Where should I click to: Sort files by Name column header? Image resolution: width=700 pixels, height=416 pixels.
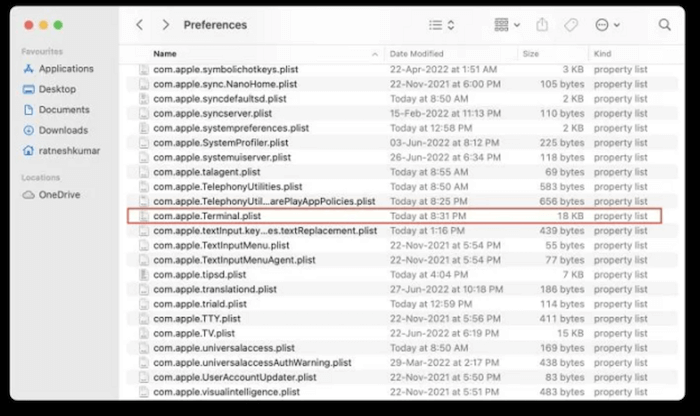[x=166, y=53]
